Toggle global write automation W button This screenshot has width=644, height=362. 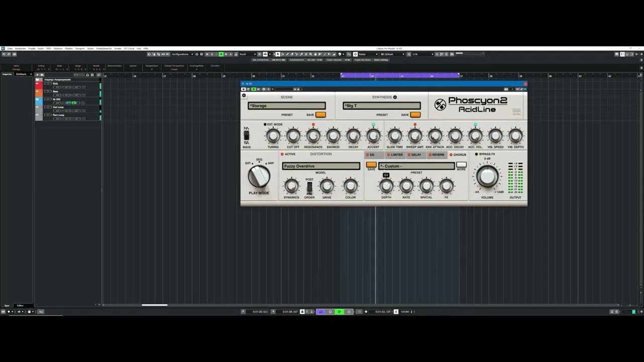tap(226, 54)
